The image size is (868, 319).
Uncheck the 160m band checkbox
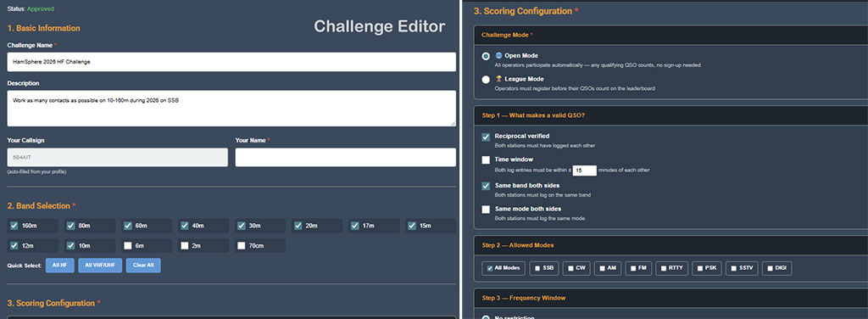pos(14,226)
